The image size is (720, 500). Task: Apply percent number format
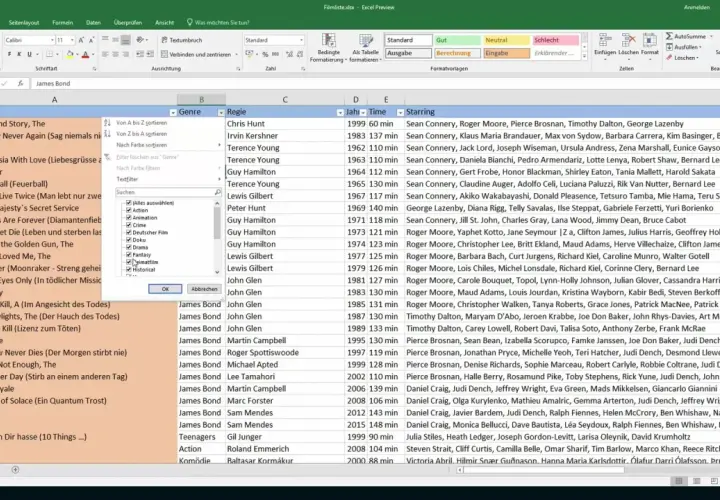[x=265, y=54]
